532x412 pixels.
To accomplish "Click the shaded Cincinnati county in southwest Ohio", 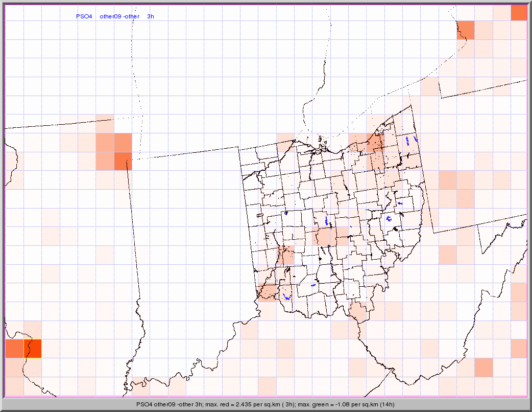I will click(267, 291).
